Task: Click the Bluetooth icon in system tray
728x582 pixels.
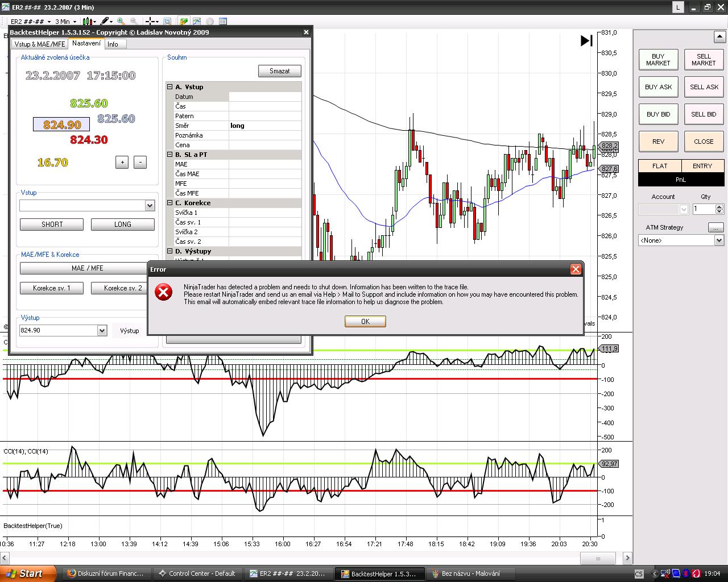Action: point(685,573)
